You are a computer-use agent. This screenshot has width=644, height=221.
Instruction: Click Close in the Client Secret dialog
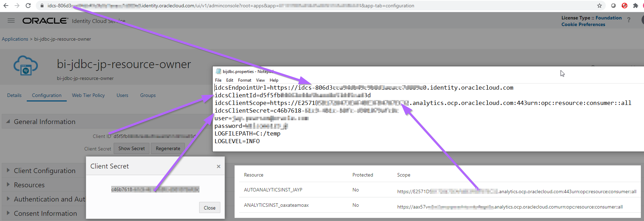point(210,208)
